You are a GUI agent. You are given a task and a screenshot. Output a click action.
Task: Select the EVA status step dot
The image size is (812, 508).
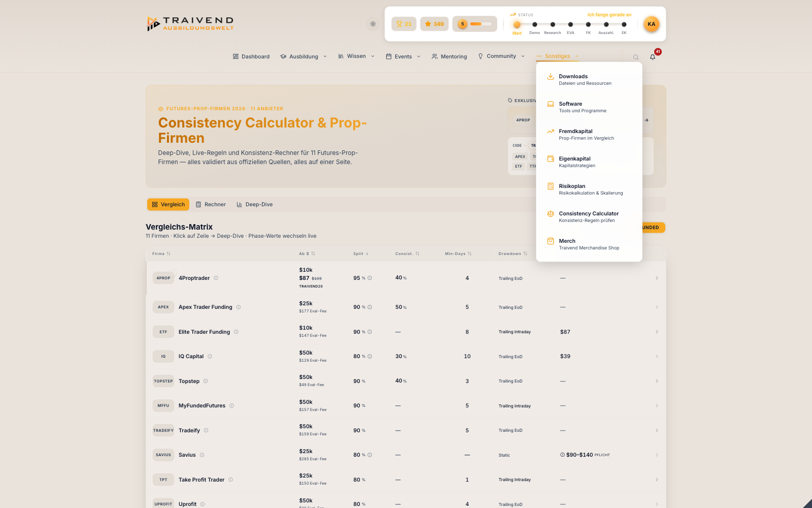[570, 24]
